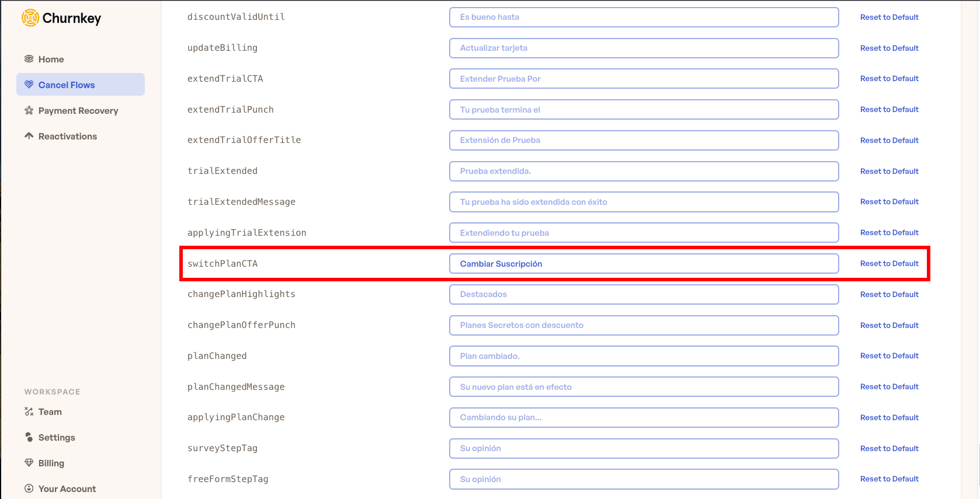Focus the updateBilling translation field
Viewport: 980px width, 499px height.
[x=644, y=48]
